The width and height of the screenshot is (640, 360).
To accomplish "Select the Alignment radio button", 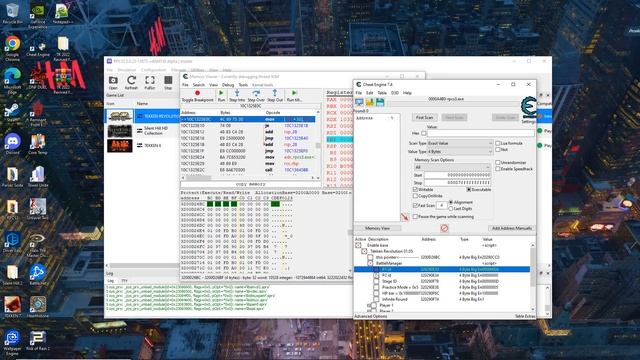I will tap(451, 202).
